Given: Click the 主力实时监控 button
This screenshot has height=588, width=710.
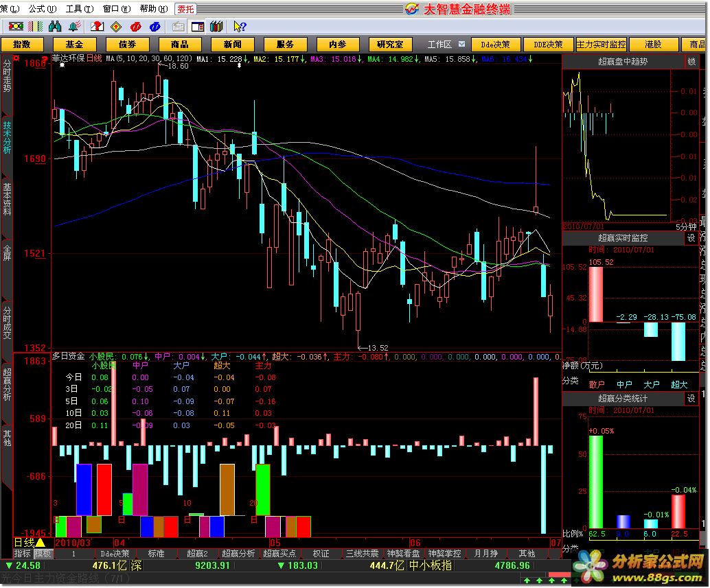Looking at the screenshot, I should (601, 45).
